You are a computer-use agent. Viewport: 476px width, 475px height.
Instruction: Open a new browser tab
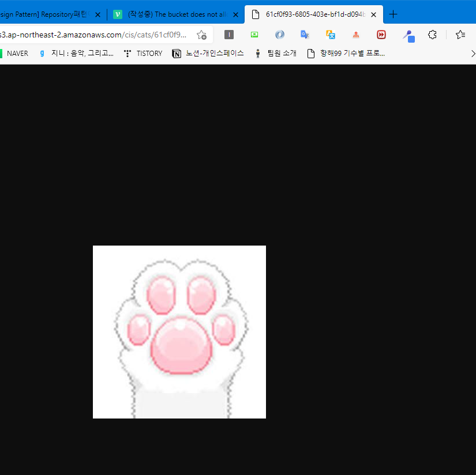point(393,14)
